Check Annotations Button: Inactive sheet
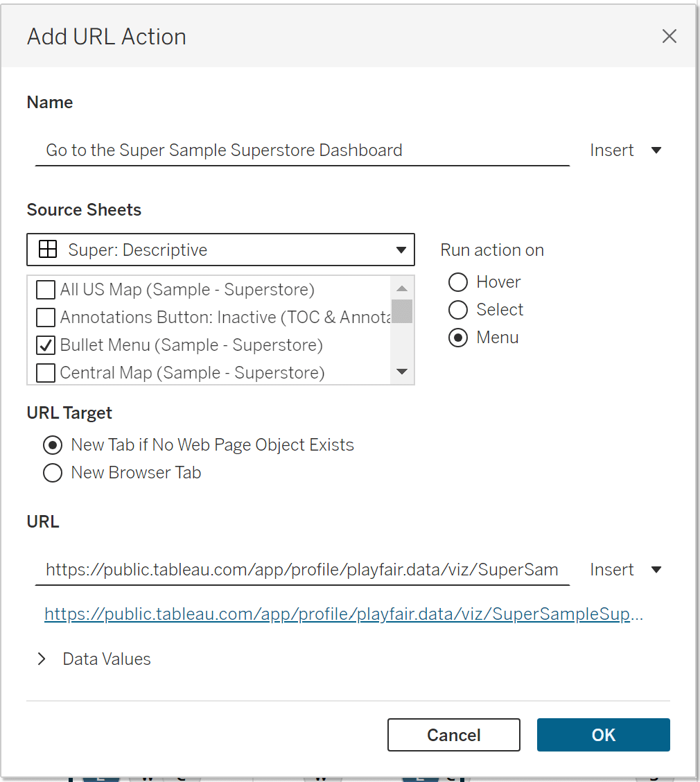Screen dimensions: 700x782 pyautogui.click(x=46, y=318)
